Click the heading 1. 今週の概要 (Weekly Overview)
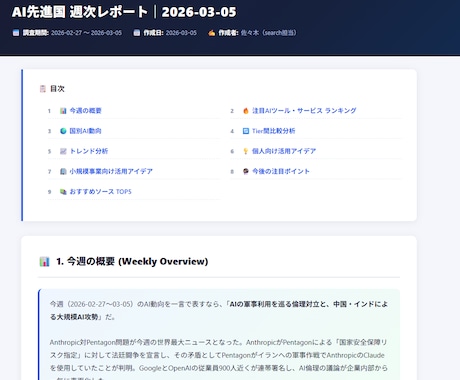Screen dimensions: 460x380 [132, 262]
